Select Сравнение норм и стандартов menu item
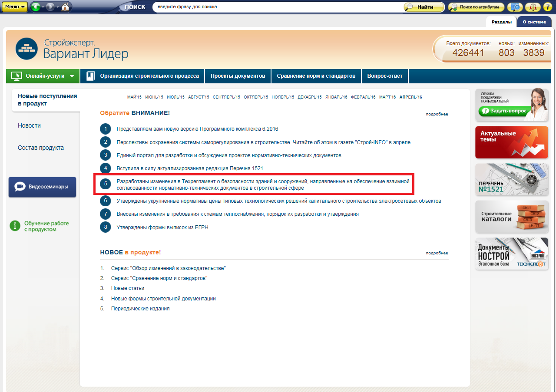 point(316,76)
